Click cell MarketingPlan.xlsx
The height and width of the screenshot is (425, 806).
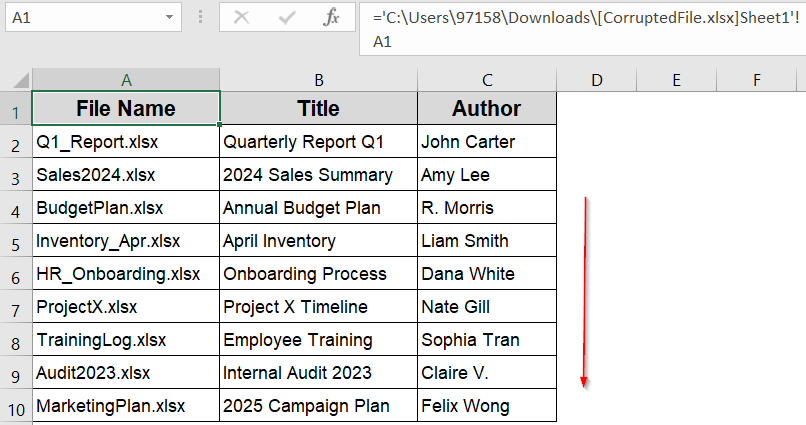tap(126, 405)
